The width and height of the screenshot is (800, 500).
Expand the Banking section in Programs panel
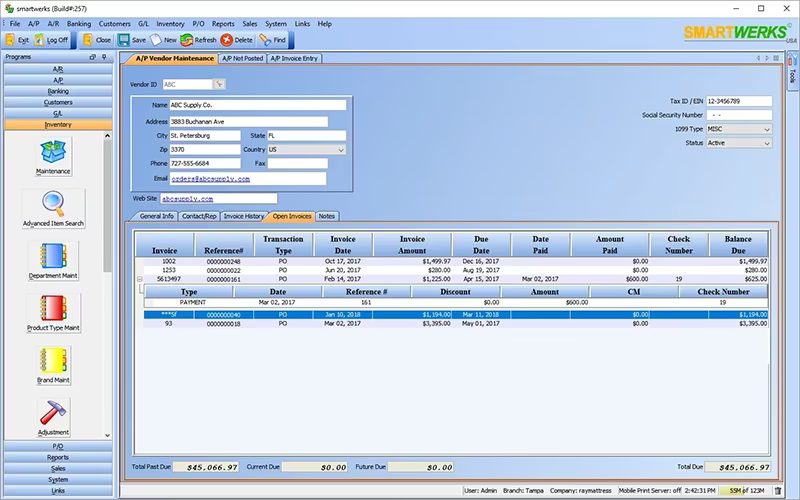tap(58, 91)
